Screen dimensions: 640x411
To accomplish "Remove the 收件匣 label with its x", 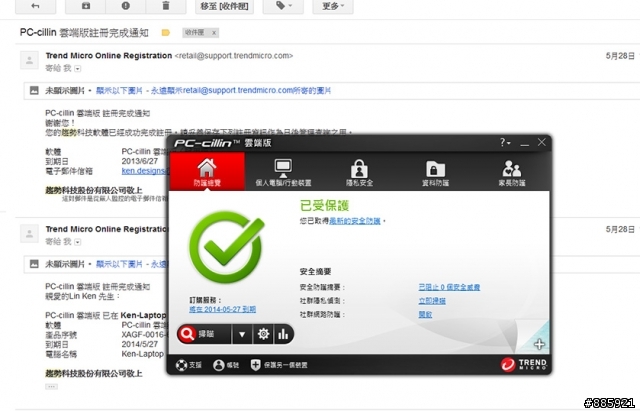I will pos(213,33).
